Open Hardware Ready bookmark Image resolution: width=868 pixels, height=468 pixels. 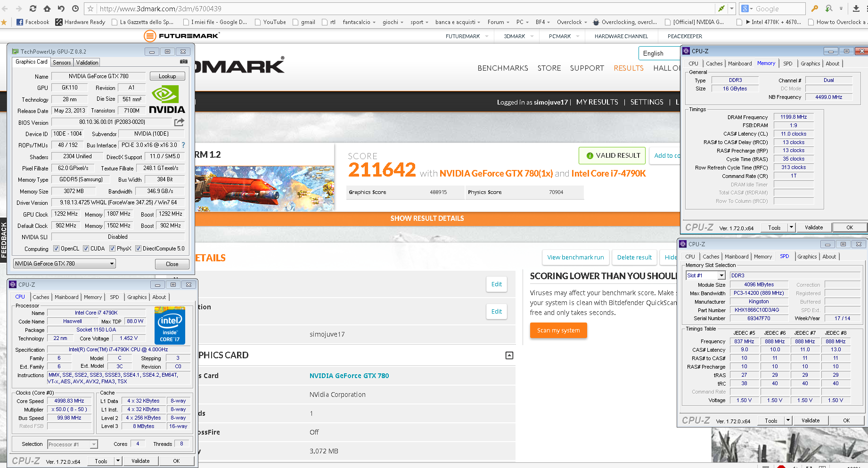pos(80,22)
